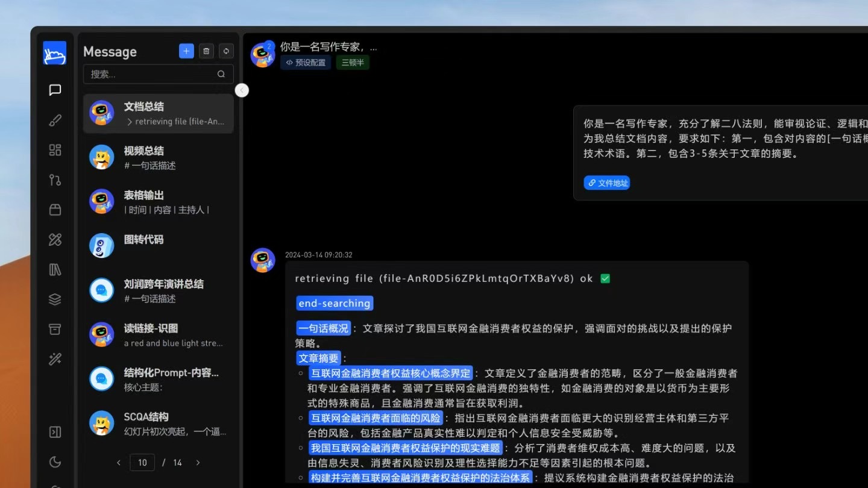The image size is (868, 488).
Task: Create a new message with plus button
Action: coord(186,51)
